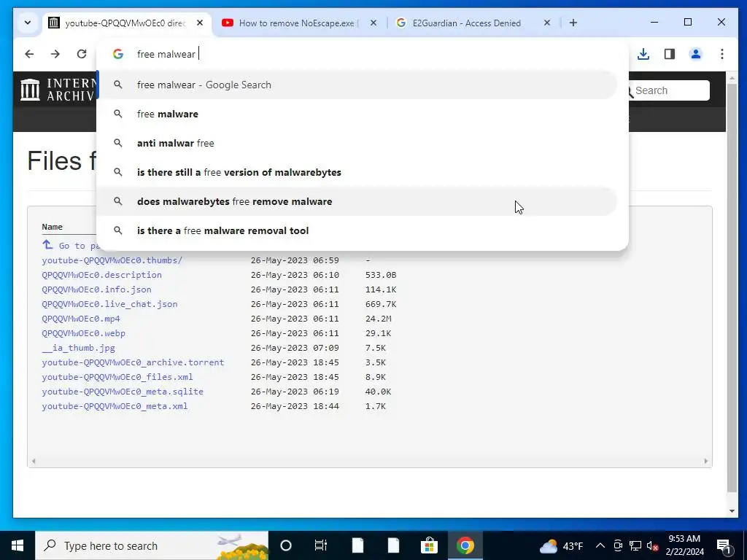This screenshot has height=560, width=747.
Task: Open youtube-QPQQVMwOEc0_meta.sqlite link
Action: (x=123, y=392)
